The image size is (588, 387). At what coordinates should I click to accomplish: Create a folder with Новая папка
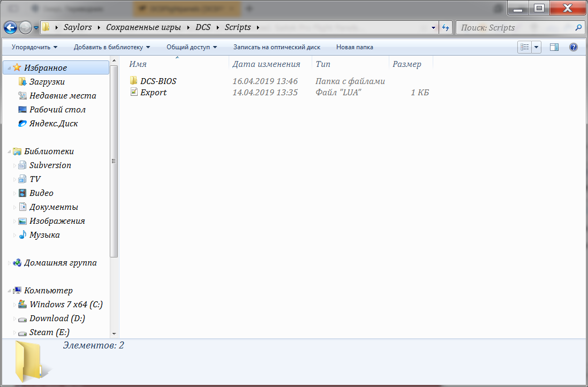click(x=355, y=47)
